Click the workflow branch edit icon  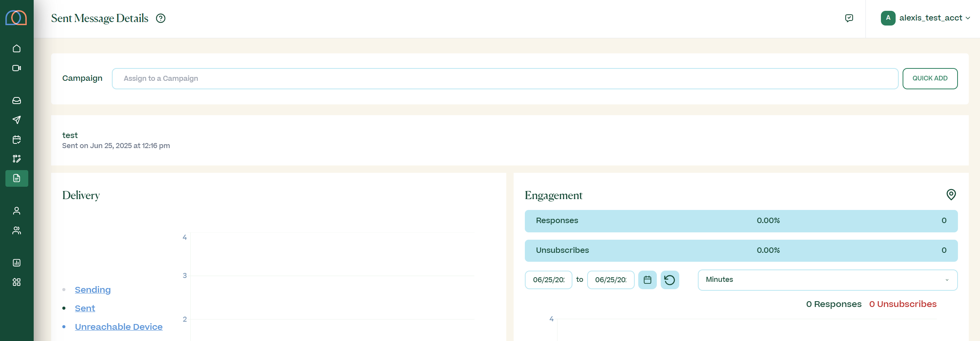pyautogui.click(x=17, y=159)
